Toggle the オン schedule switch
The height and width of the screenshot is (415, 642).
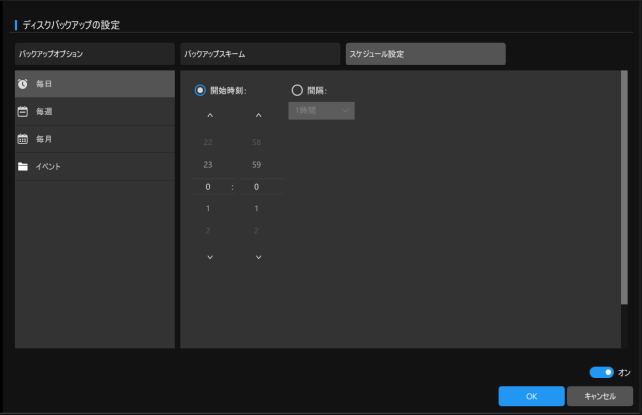pos(601,372)
